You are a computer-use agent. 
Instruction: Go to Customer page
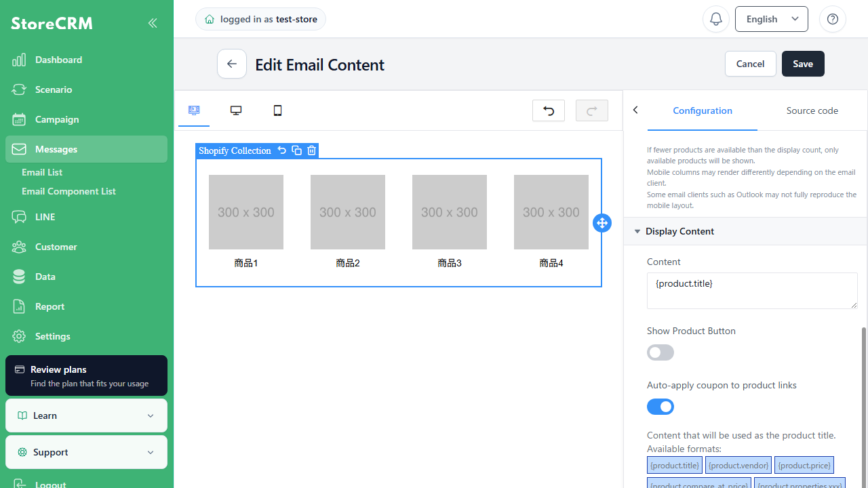pos(86,247)
